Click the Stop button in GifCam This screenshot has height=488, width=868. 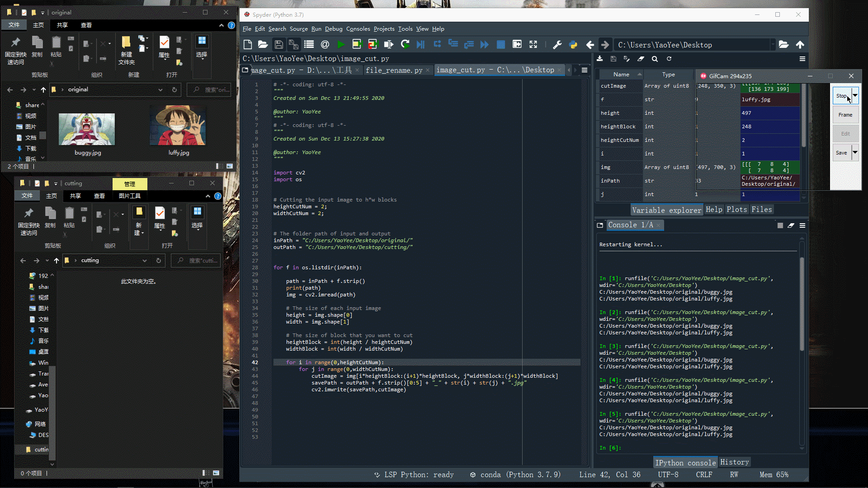[x=841, y=95]
